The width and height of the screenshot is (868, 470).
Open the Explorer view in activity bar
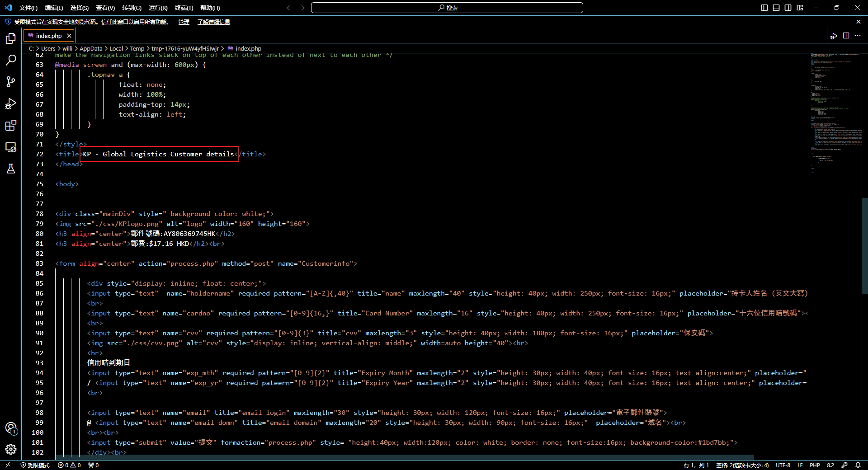[11, 38]
